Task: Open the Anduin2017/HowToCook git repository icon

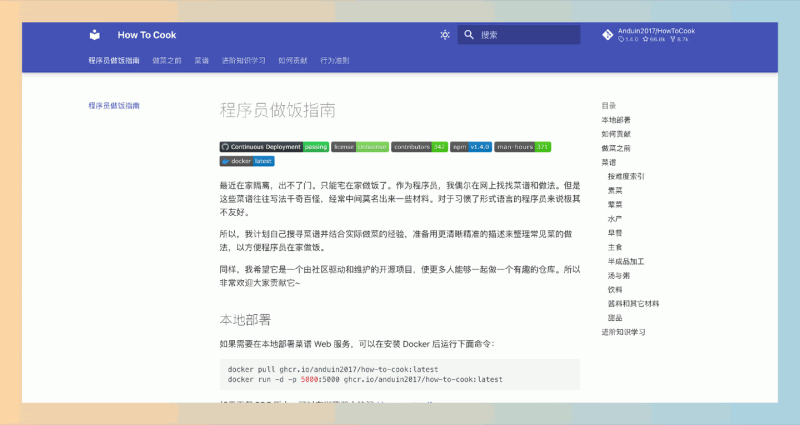Action: 607,35
